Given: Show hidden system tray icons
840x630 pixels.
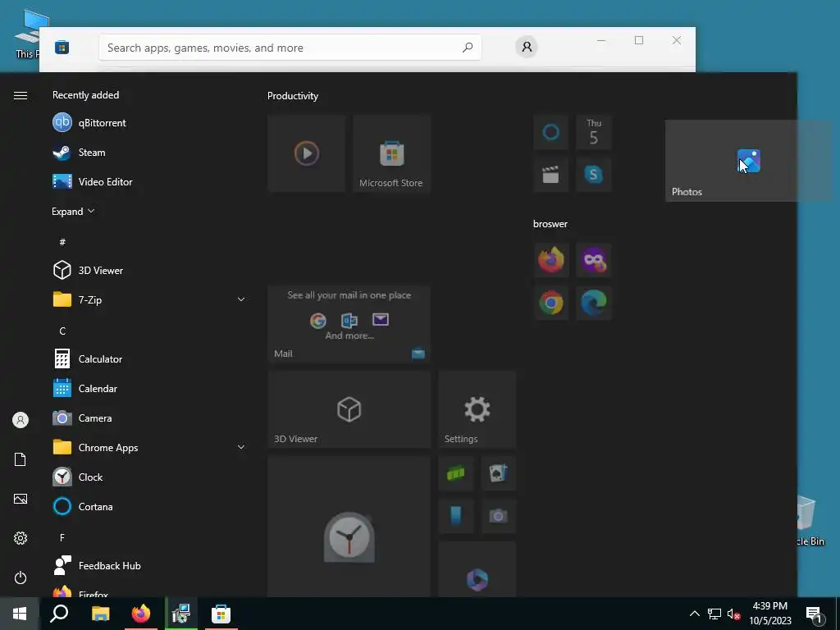Looking at the screenshot, I should pos(694,614).
